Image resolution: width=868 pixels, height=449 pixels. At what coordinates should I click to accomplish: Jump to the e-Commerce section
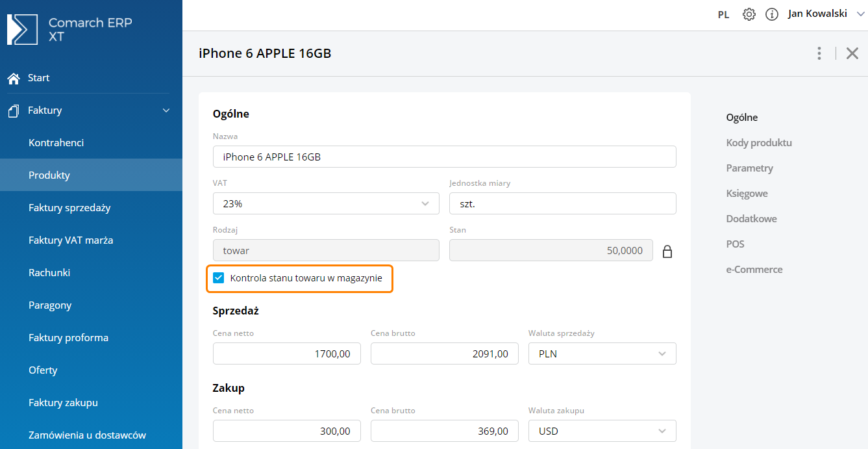[754, 270]
